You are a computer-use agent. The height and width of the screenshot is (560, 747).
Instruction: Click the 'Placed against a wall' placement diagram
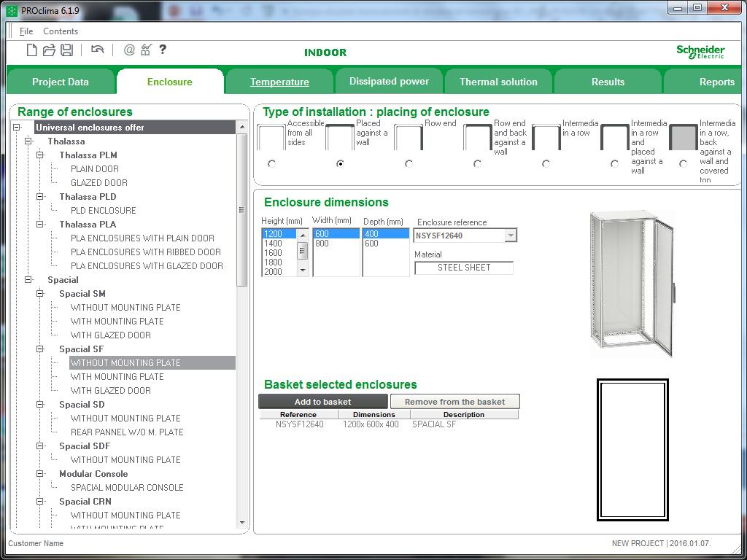coord(340,137)
